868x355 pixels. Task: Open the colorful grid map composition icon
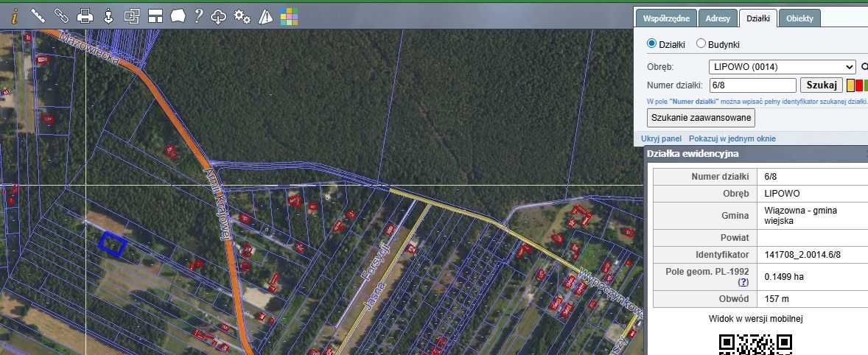pyautogui.click(x=289, y=17)
